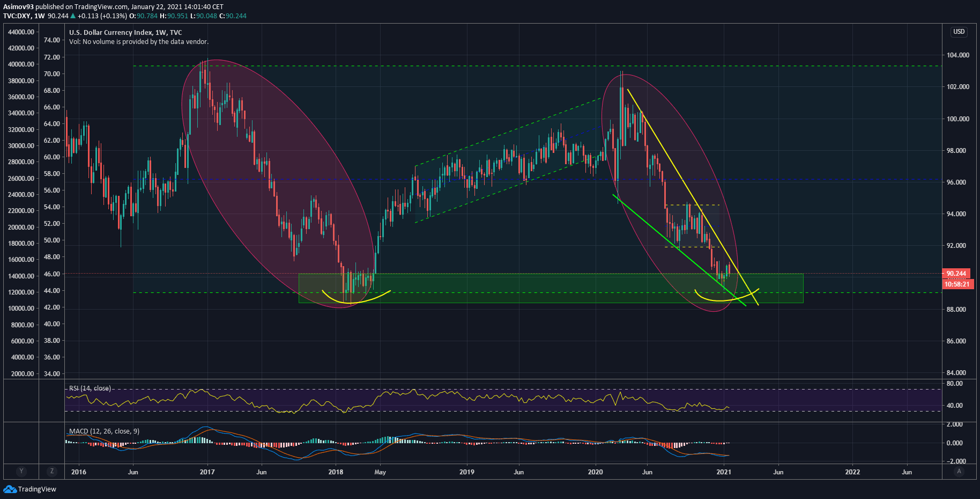
Task: Click the 40000.00 label on left price scale
Action: tap(21, 64)
